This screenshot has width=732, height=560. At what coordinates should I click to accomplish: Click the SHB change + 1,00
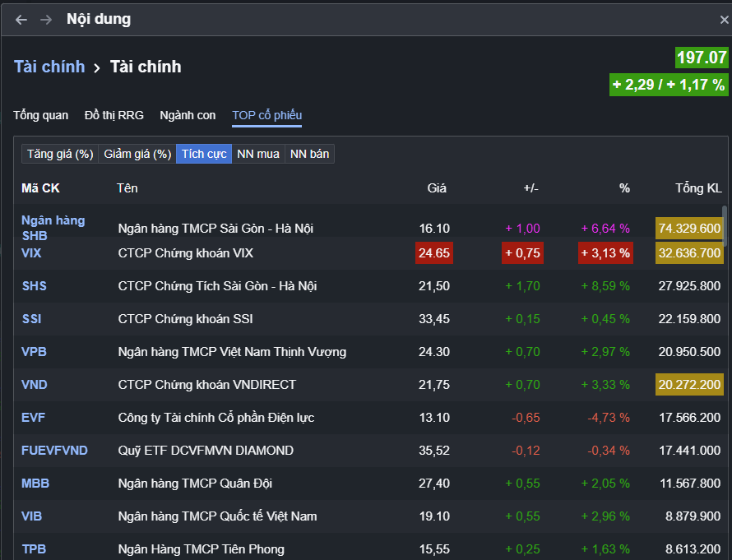point(523,229)
